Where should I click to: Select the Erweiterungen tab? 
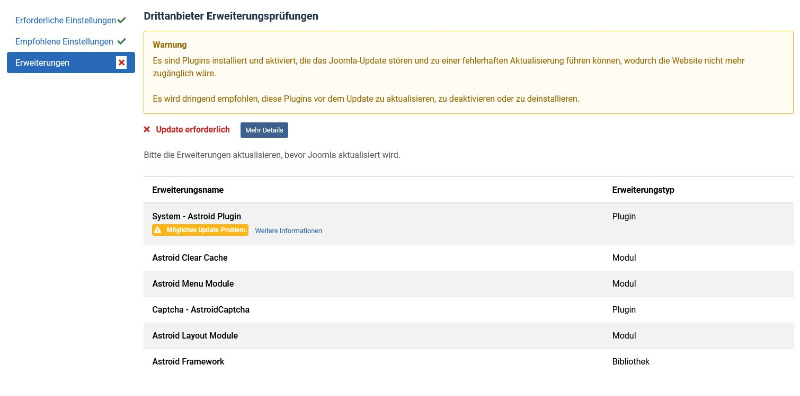pyautogui.click(x=71, y=63)
